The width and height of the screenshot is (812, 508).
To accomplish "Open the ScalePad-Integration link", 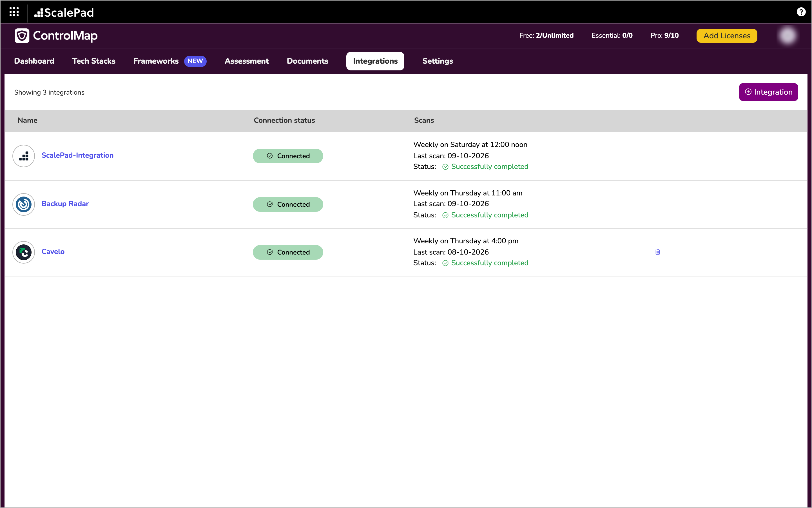I will (78, 155).
